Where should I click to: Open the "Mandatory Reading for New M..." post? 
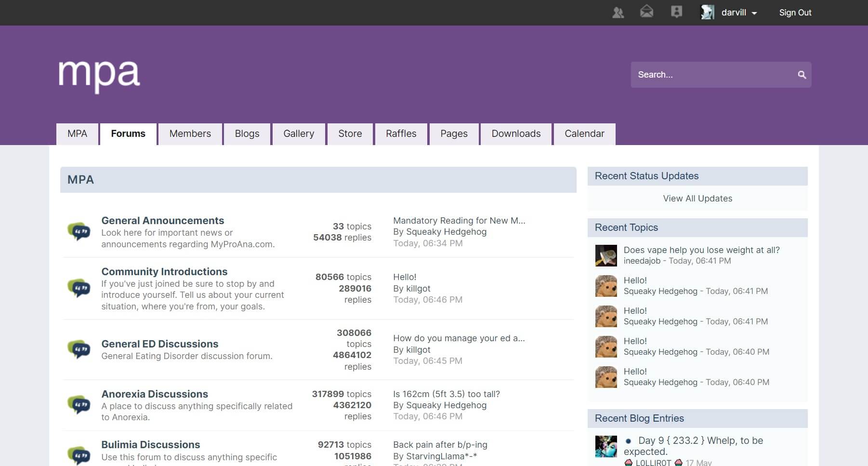click(x=459, y=221)
